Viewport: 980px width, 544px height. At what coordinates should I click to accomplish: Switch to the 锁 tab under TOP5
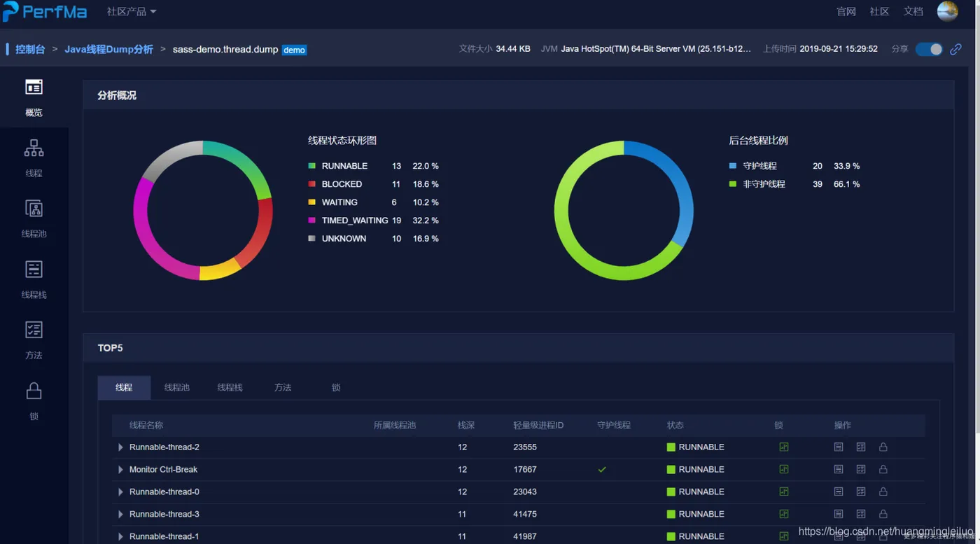(x=336, y=387)
